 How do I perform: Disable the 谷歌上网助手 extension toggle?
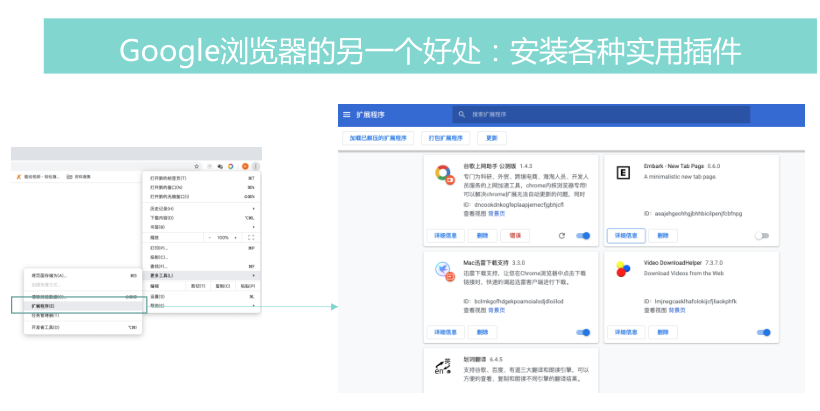pos(583,236)
